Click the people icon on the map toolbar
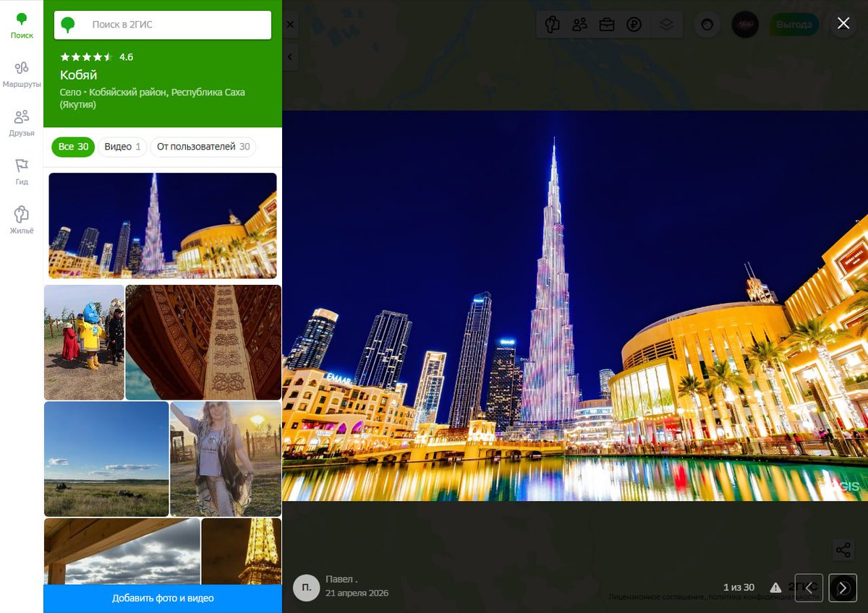Screen dimensions: 868x613 (x=579, y=25)
